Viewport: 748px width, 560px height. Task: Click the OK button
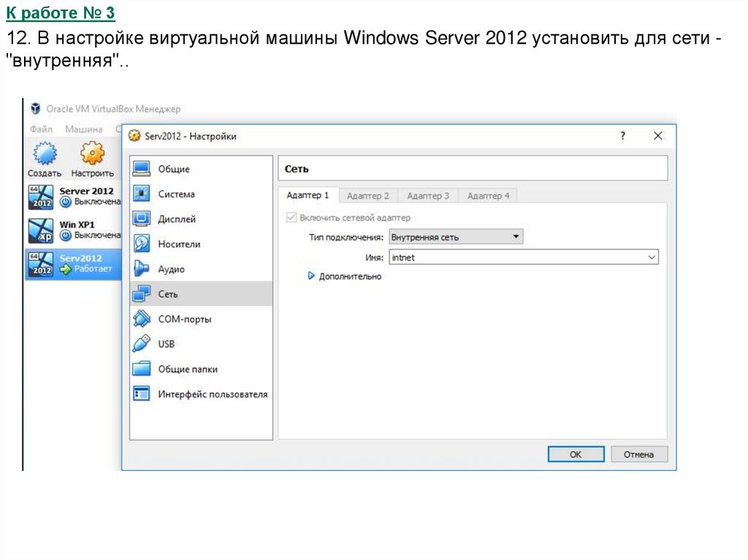[576, 454]
